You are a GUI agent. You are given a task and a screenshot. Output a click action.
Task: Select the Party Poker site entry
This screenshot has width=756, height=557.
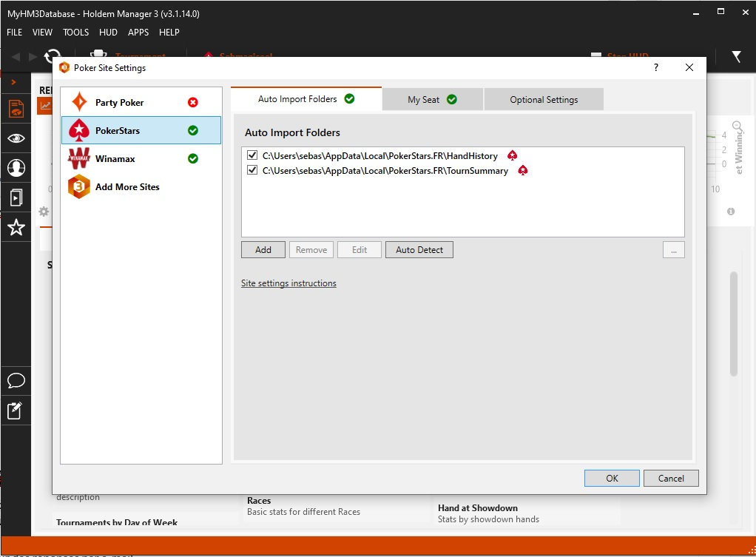pos(141,102)
